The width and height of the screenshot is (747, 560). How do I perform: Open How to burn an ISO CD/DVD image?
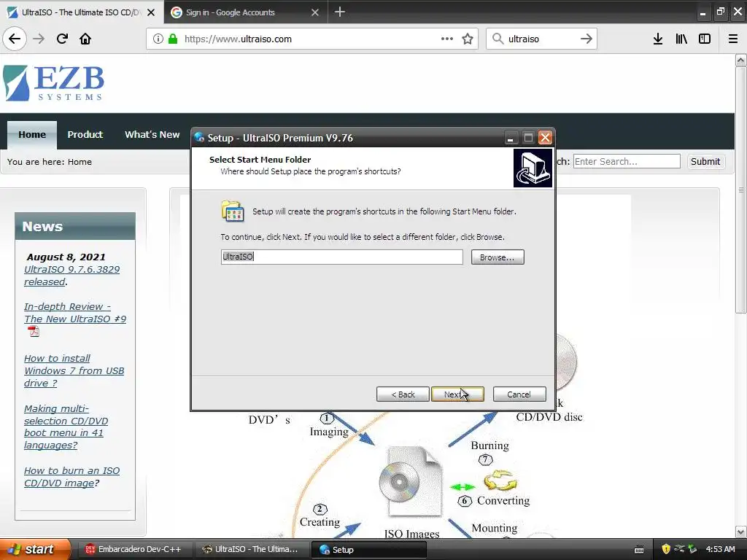pos(71,477)
